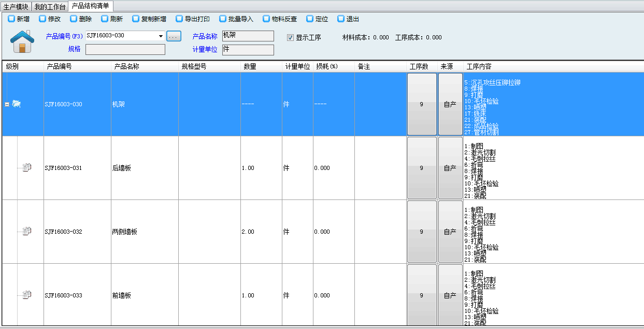Select the folder icon for row SJF16003-030
The image size is (644, 329).
coord(17,104)
